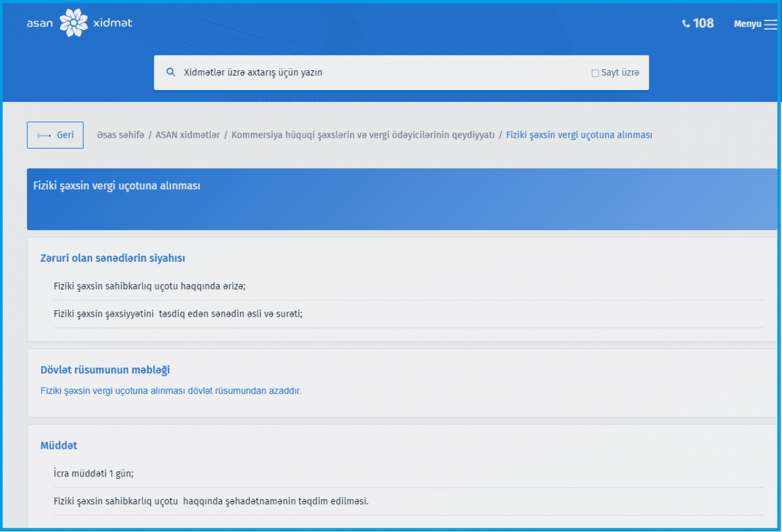782x532 pixels.
Task: Click the magnifier search icon
Action: click(171, 72)
